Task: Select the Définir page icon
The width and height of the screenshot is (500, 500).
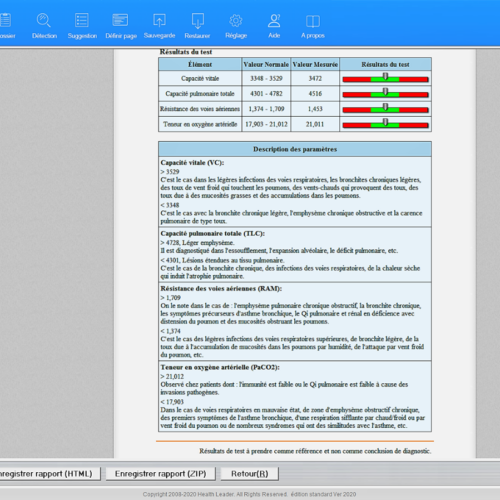Action: (120, 20)
